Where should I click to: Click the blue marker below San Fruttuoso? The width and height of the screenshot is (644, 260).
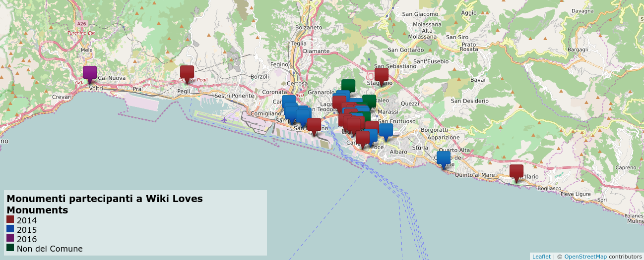(386, 132)
